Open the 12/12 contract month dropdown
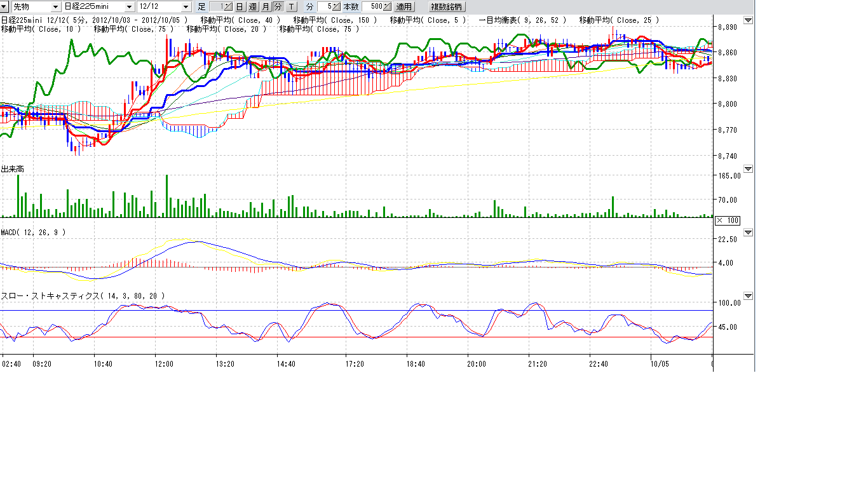 [x=186, y=7]
